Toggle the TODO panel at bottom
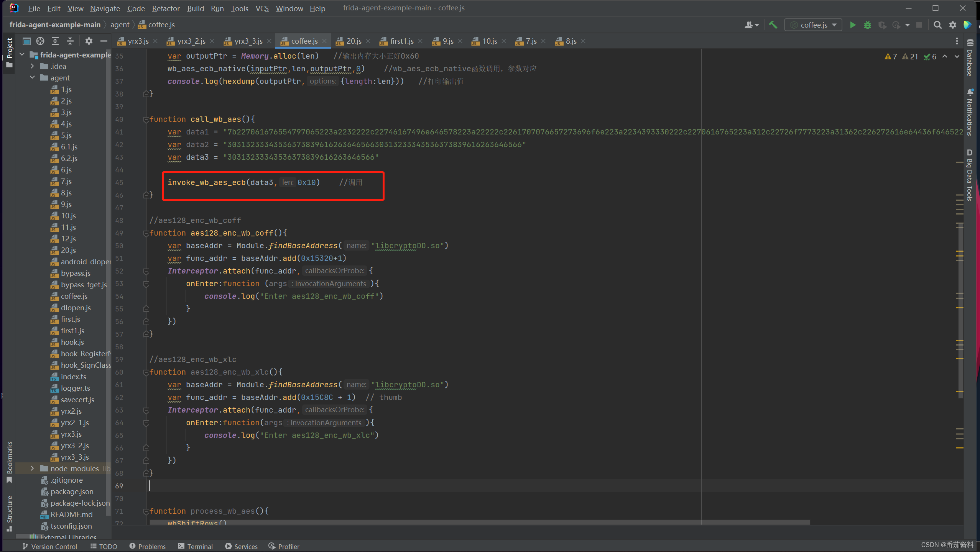Screen dimensions: 980x552 pyautogui.click(x=105, y=545)
